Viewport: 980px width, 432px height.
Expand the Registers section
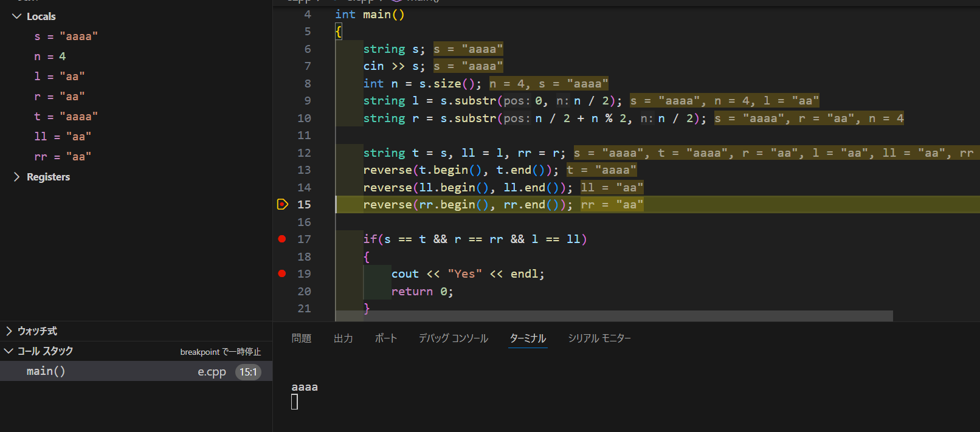pyautogui.click(x=16, y=177)
